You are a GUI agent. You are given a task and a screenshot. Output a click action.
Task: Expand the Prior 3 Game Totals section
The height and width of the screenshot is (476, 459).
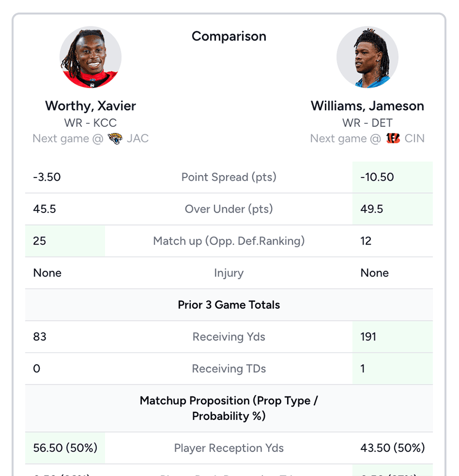229,305
